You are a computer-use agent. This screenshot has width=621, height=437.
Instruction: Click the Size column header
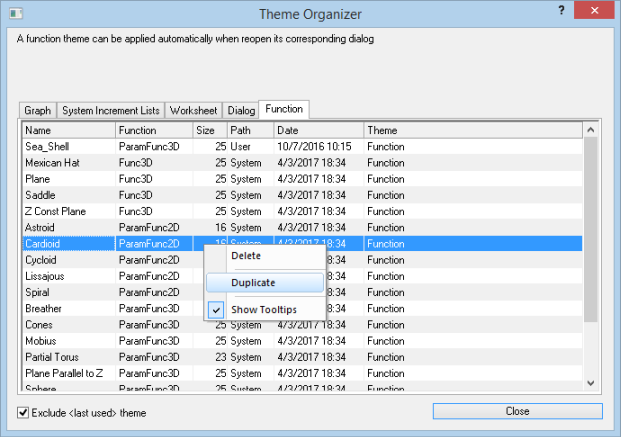click(210, 130)
